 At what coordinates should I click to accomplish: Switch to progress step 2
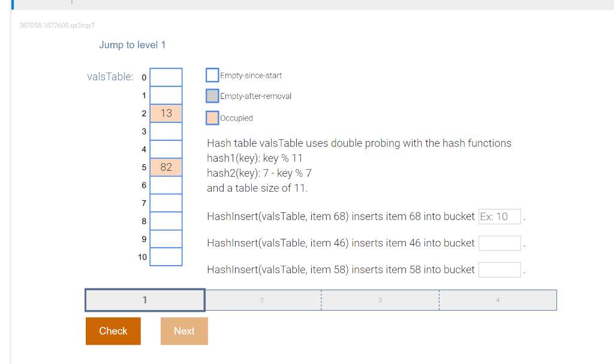coord(262,300)
